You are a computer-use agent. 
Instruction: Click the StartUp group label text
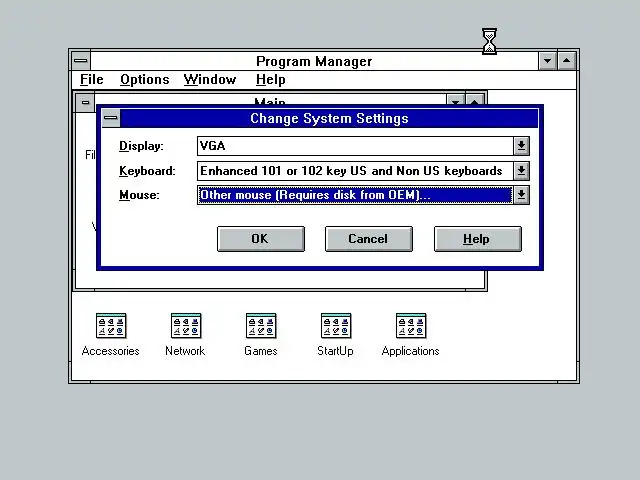[x=336, y=351]
